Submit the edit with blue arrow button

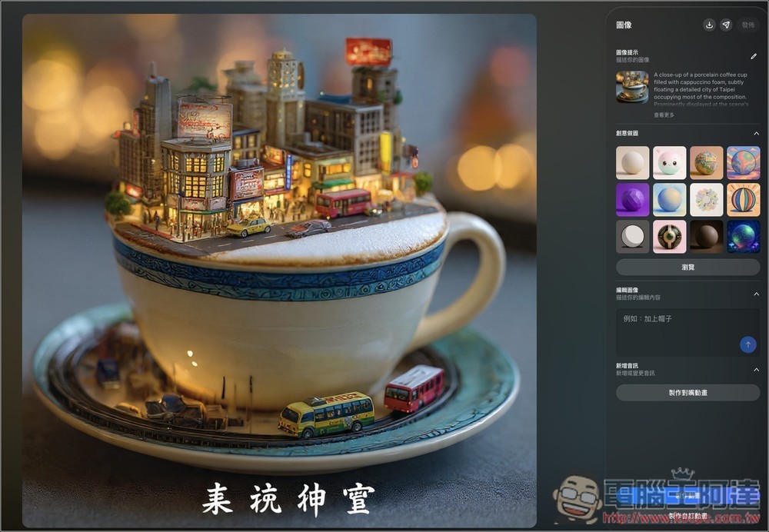[x=747, y=345]
